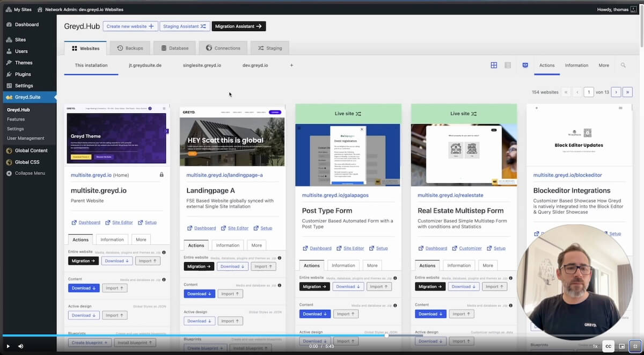The width and height of the screenshot is (644, 355).
Task: Jump to last page of websites
Action: point(627,92)
